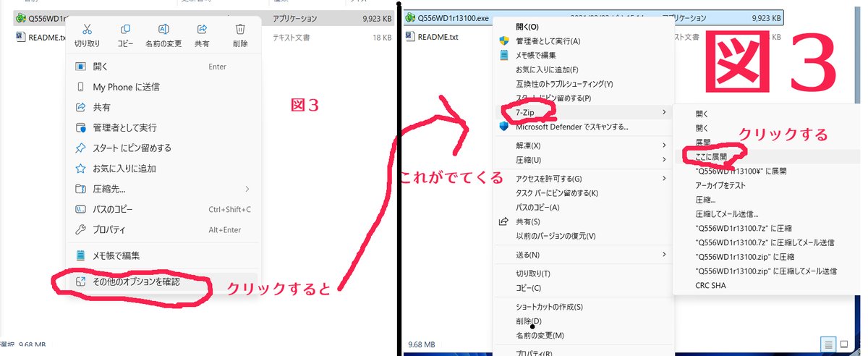Image resolution: width=868 pixels, height=356 pixels.
Task: Click the icon beside パスのコピー Ctrl+Shift+C
Action: (81, 209)
